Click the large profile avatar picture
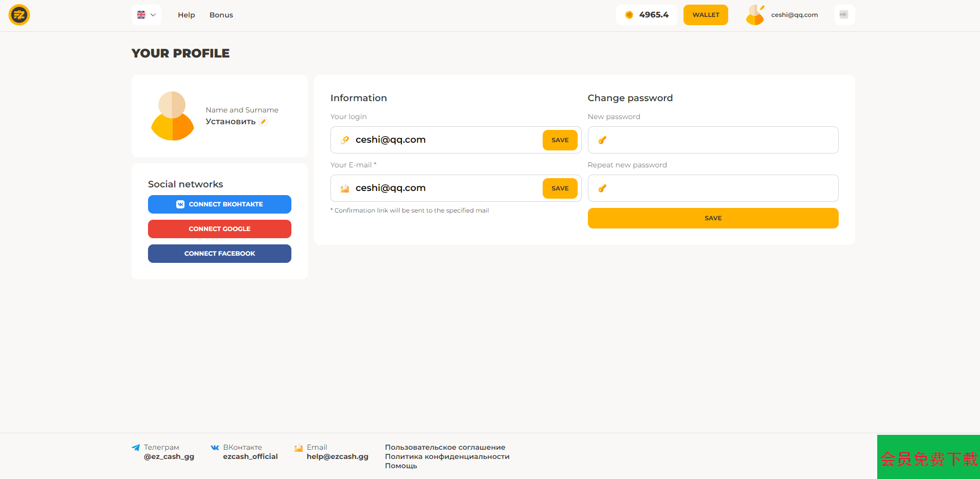Image resolution: width=980 pixels, height=479 pixels. tap(172, 116)
